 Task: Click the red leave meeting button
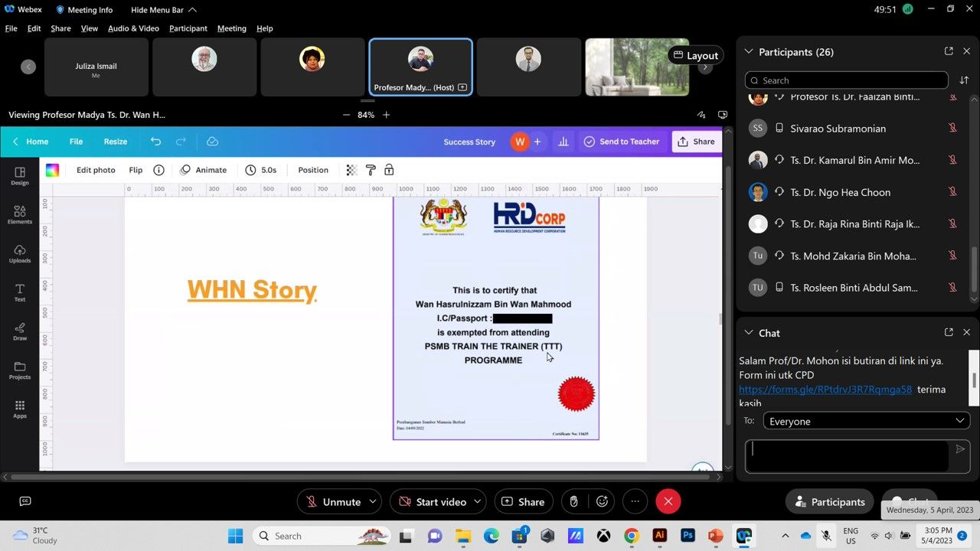(x=668, y=502)
